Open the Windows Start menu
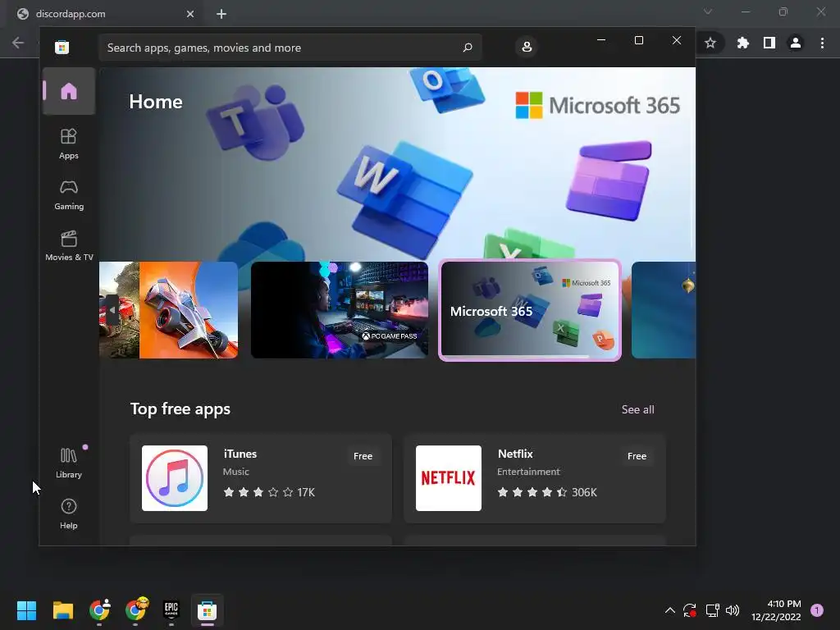Screen dimensions: 840x630 [26, 609]
